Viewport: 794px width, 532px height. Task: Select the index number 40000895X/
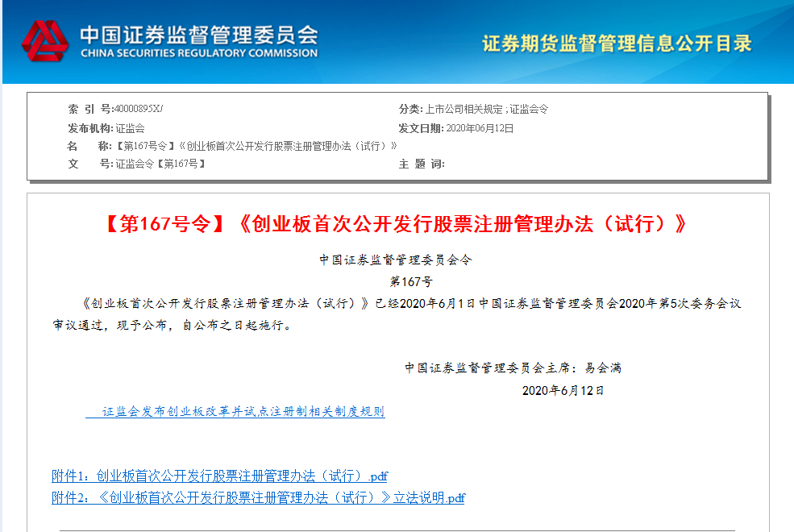(139, 109)
